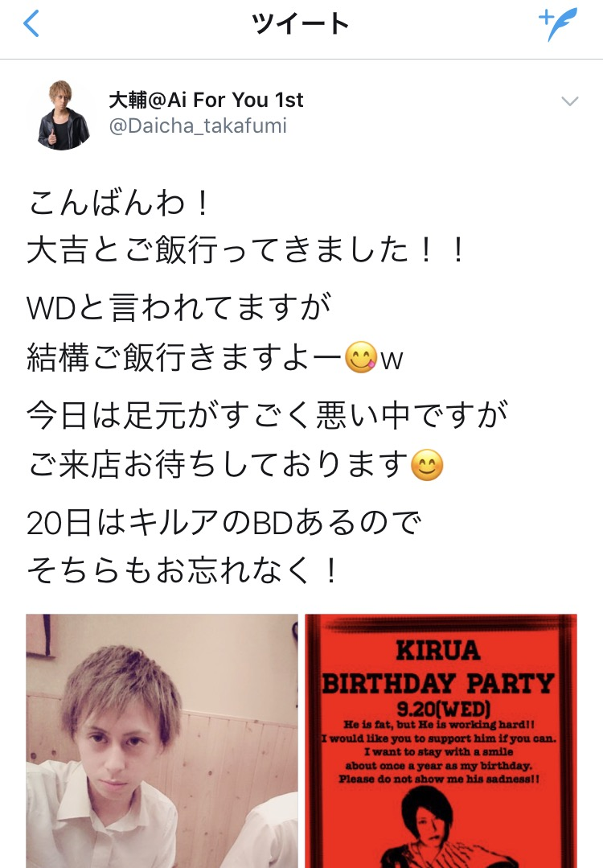This screenshot has height=868, width=603.
Task: Tap the ツイート header title
Action: click(301, 24)
